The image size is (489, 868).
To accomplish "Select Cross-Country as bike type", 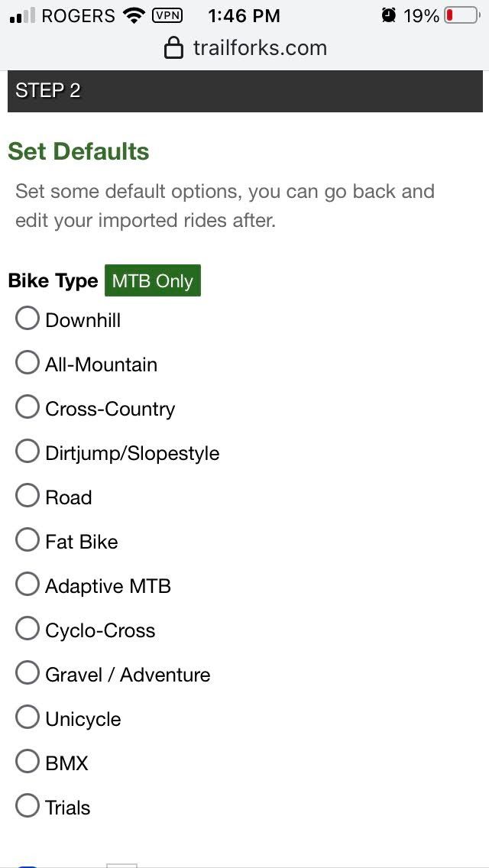I will point(28,407).
